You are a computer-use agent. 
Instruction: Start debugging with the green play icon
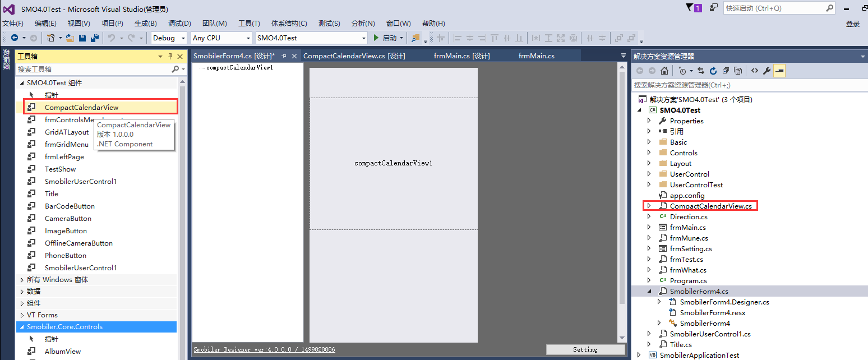[x=377, y=38]
